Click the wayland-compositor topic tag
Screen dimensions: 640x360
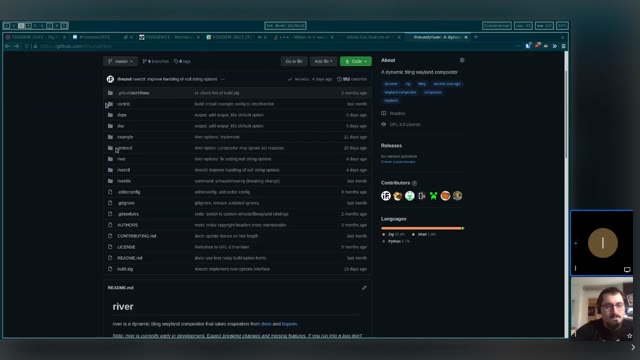coord(400,92)
